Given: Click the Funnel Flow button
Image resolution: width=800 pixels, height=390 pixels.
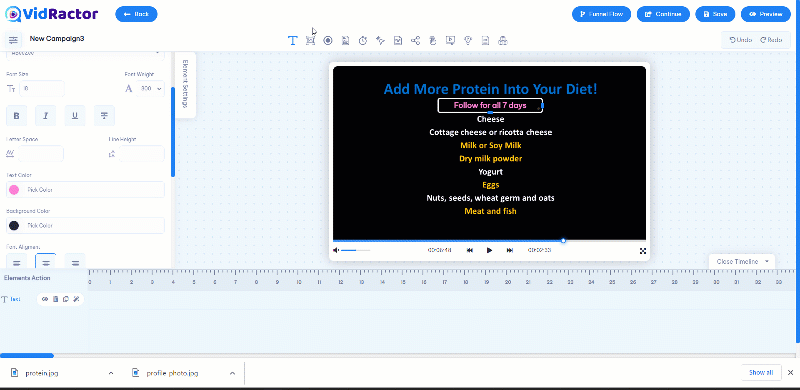Looking at the screenshot, I should (601, 14).
